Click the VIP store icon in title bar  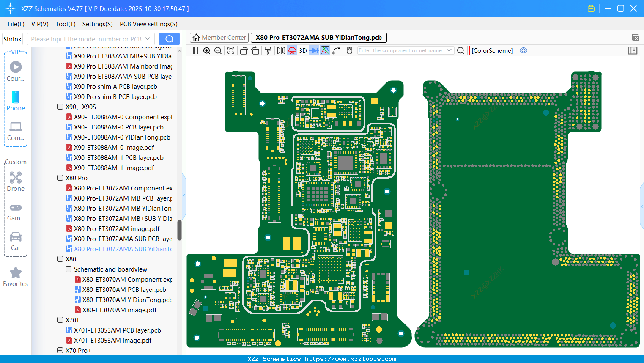pos(591,8)
